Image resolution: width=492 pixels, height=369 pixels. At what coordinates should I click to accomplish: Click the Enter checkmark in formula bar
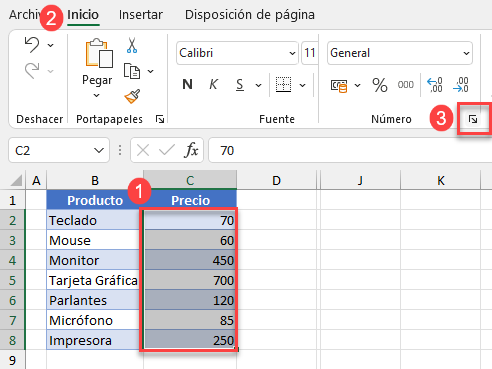tap(167, 150)
